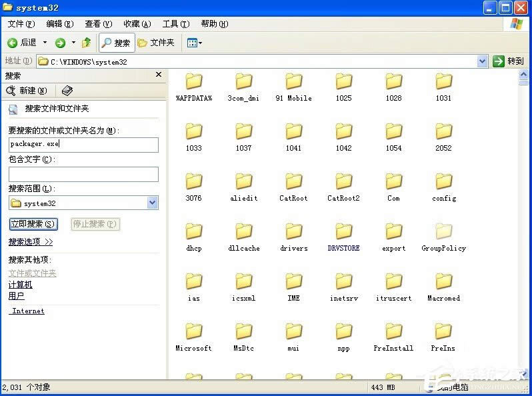Image resolution: width=532 pixels, height=396 pixels.
Task: Click the Back arrow toolbar icon
Action: point(13,43)
